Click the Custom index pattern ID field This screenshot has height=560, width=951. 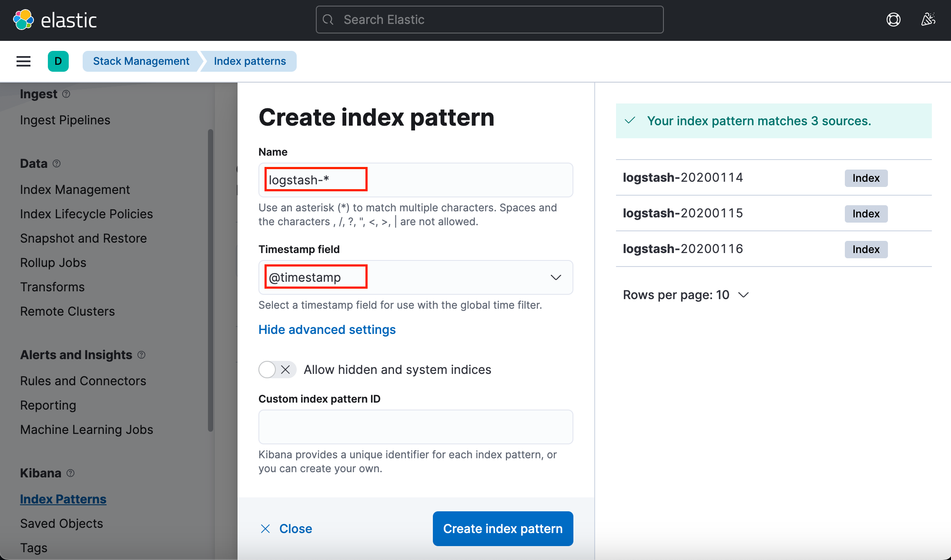pos(415,427)
